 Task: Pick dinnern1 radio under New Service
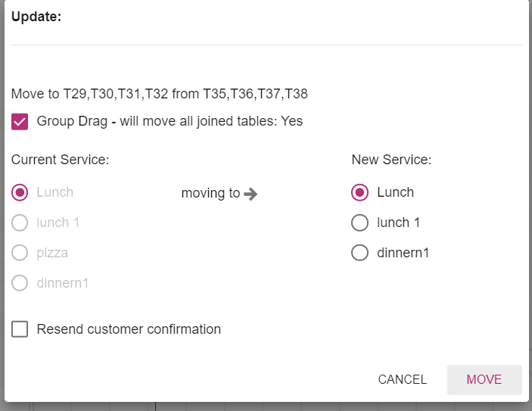coord(360,253)
